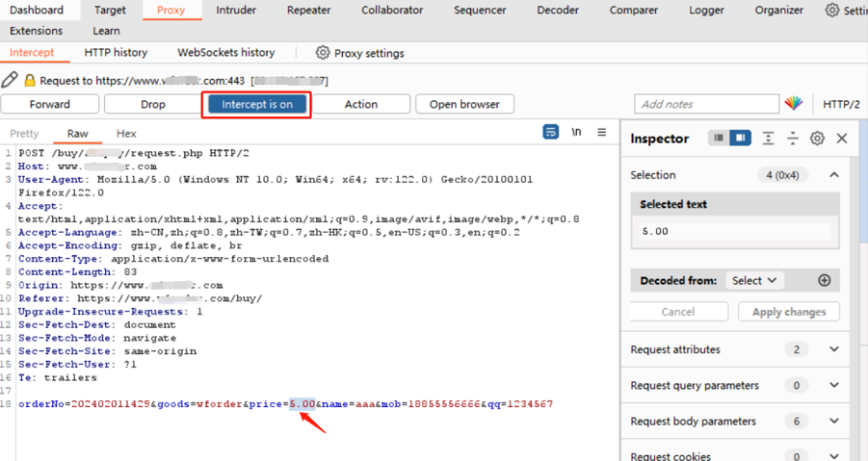This screenshot has width=868, height=461.
Task: Open the Repeater tab
Action: click(308, 11)
